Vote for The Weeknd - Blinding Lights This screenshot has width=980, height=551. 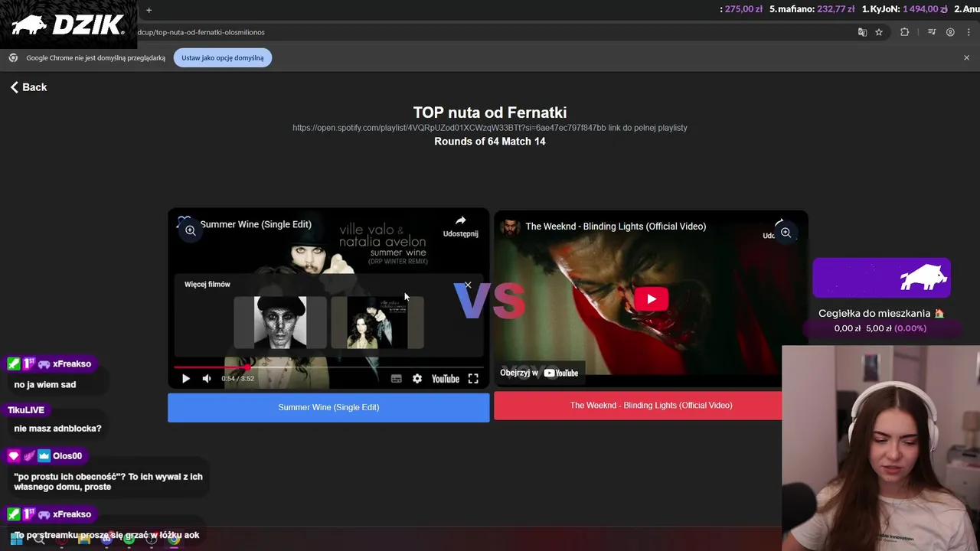click(x=639, y=406)
